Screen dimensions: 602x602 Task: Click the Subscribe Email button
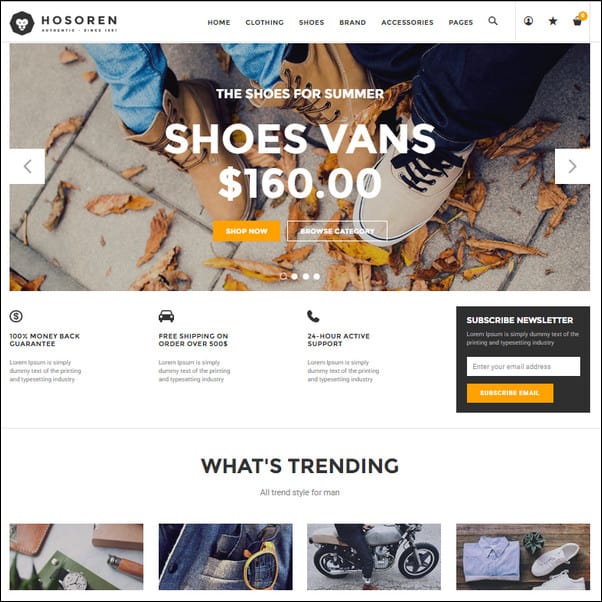(510, 393)
